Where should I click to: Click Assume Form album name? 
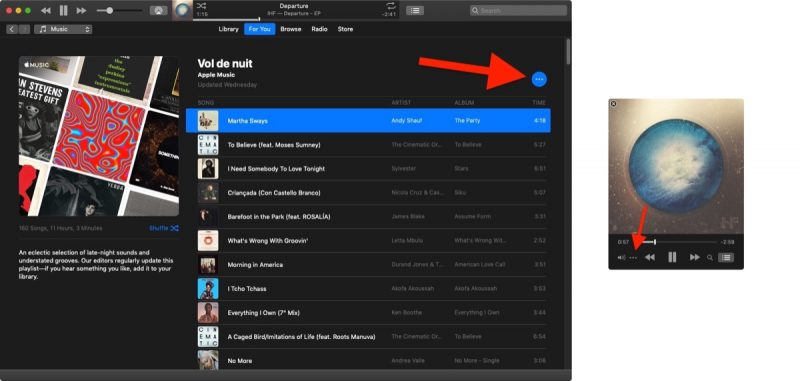pos(472,217)
